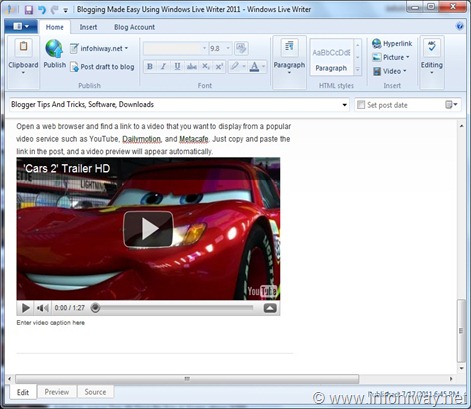The width and height of the screenshot is (471, 409).
Task: Open the post date calendar picker
Action: click(x=451, y=105)
